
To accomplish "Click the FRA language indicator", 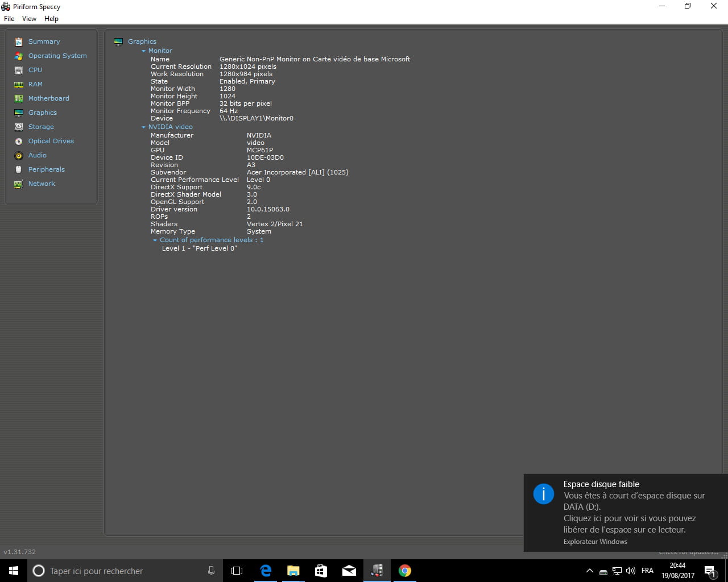I will (x=647, y=571).
